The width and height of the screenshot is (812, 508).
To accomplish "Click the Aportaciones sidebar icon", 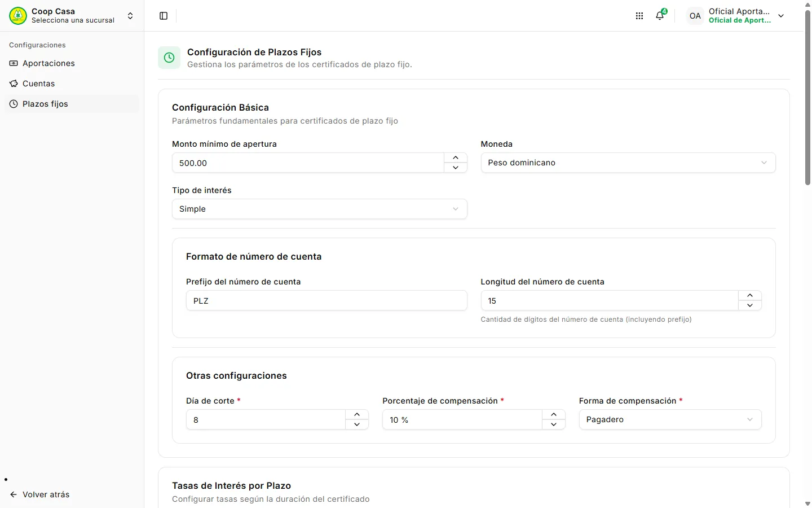I will (x=14, y=63).
